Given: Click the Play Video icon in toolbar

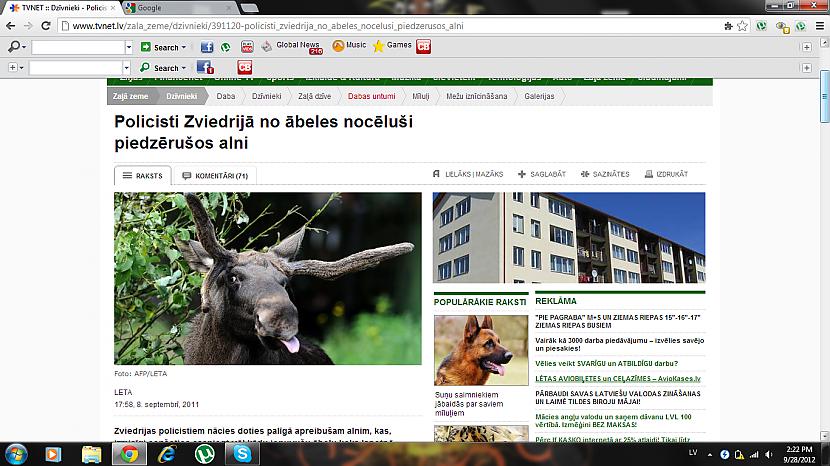Looking at the screenshot, I should 247,47.
